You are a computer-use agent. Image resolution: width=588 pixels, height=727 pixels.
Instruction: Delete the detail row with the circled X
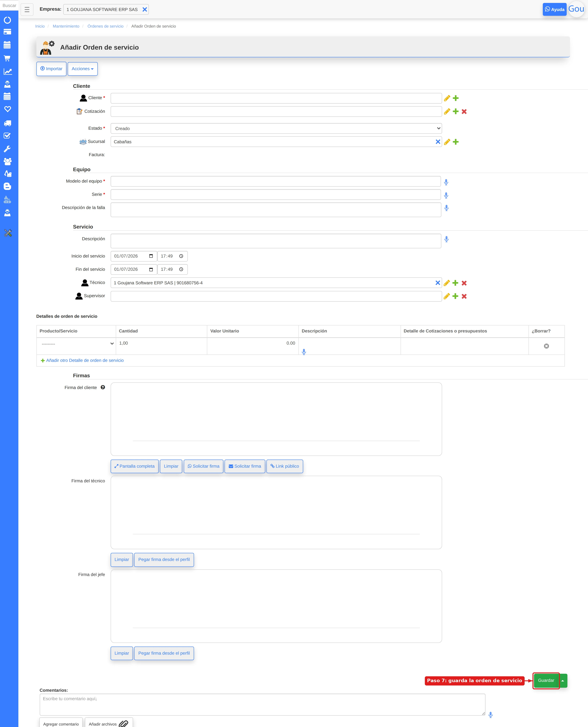pos(546,346)
